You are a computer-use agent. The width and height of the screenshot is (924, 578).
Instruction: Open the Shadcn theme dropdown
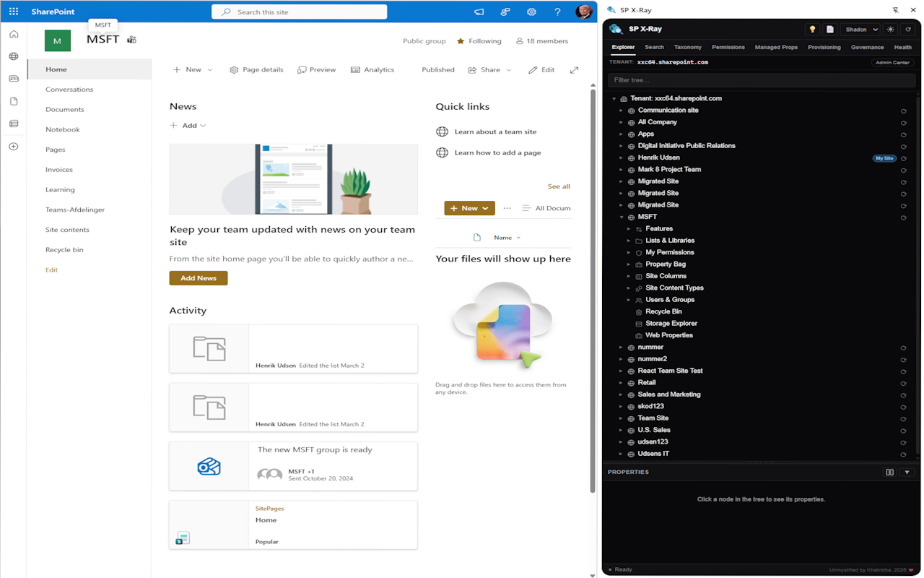860,30
